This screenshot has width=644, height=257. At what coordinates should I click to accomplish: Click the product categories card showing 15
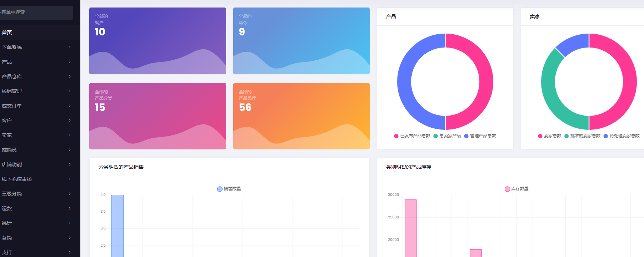tap(158, 116)
